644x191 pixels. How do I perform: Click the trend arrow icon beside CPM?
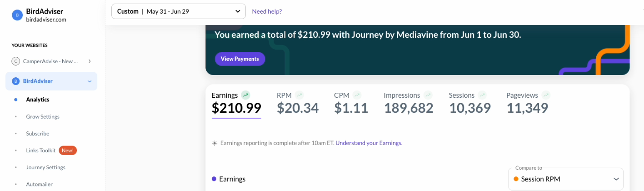[357, 95]
